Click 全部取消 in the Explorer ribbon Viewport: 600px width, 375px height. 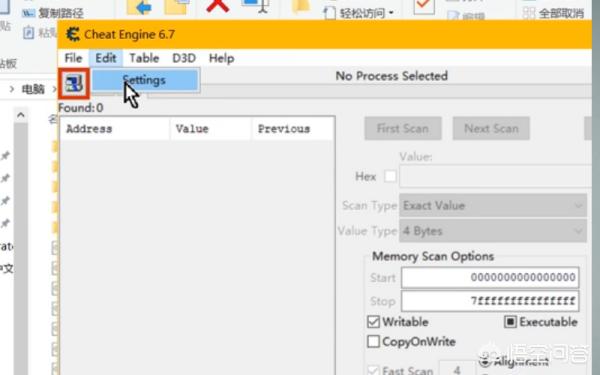tap(553, 13)
